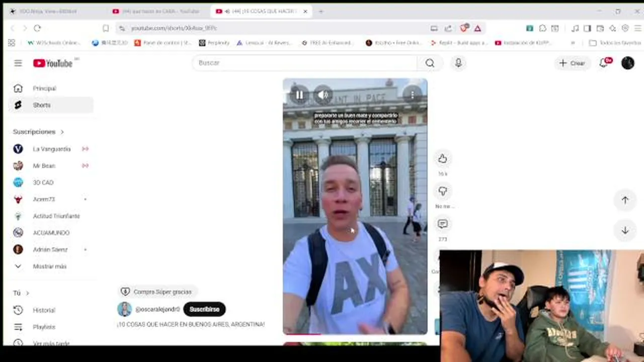Image resolution: width=644 pixels, height=362 pixels.
Task: Show more bookmarks with the overflow chevron
Action: [x=573, y=43]
